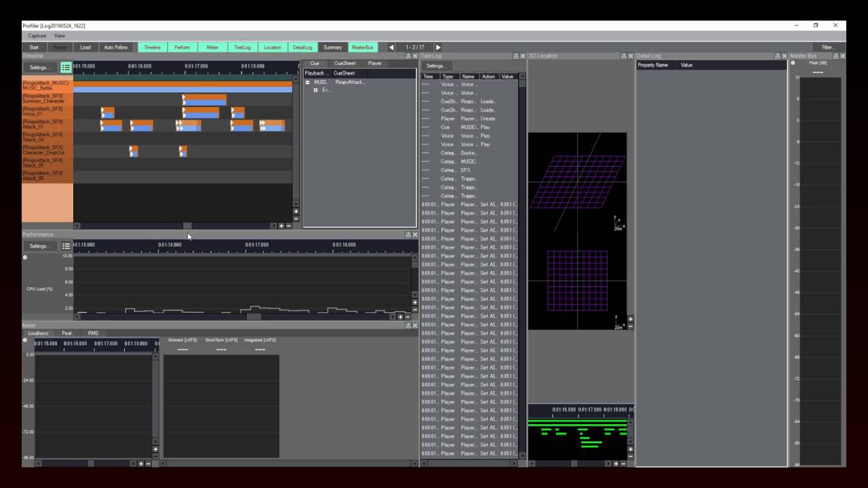Undock the Meter panel
Viewport: 868px width, 488px height.
pyautogui.click(x=408, y=325)
